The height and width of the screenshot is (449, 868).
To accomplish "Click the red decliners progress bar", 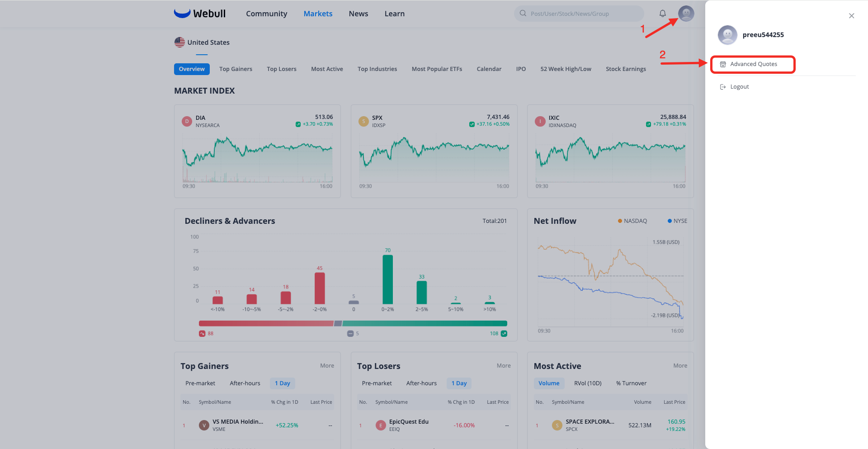I will pos(266,323).
